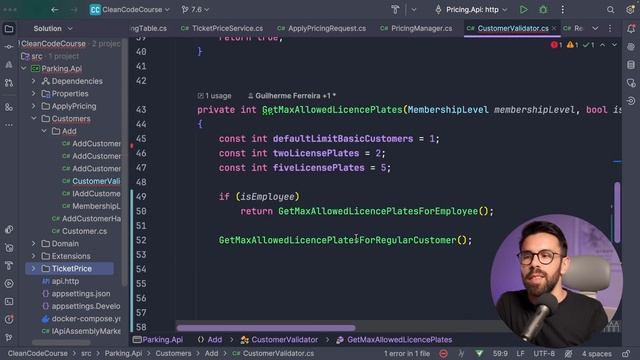Change the LF line separator
This screenshot has width=640, height=360.
[x=520, y=353]
